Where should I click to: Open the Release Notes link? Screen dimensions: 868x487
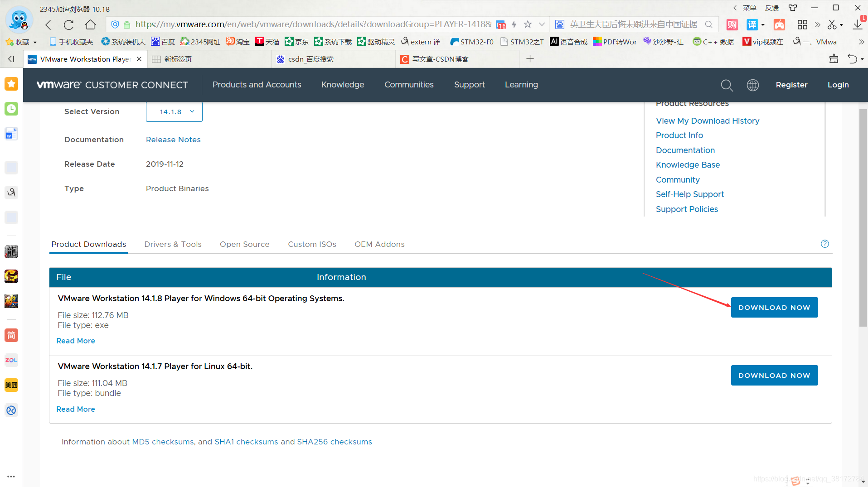click(x=173, y=140)
